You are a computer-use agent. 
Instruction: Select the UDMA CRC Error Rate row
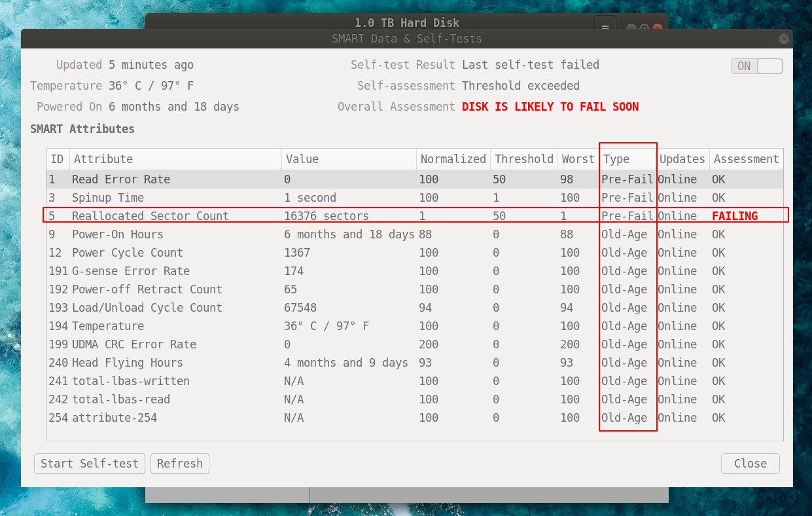pyautogui.click(x=134, y=344)
